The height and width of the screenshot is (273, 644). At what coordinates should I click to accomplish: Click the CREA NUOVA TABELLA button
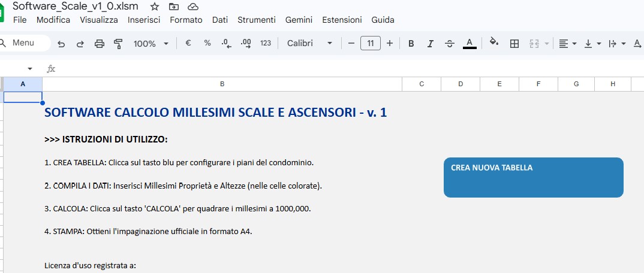(x=534, y=177)
